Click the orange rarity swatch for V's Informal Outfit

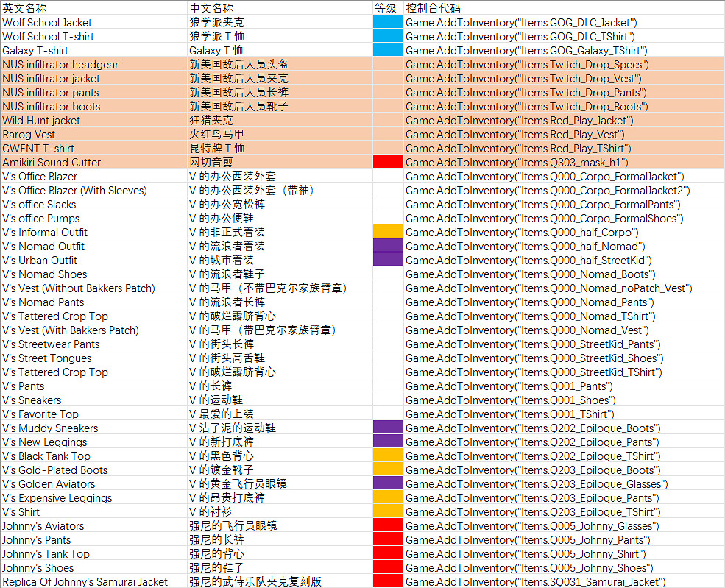(x=388, y=232)
